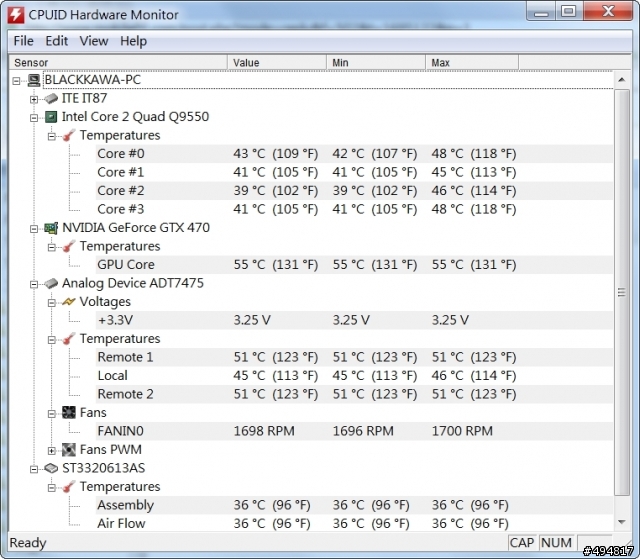This screenshot has width=640, height=559.
Task: Select the GPU Core row
Action: 354,265
